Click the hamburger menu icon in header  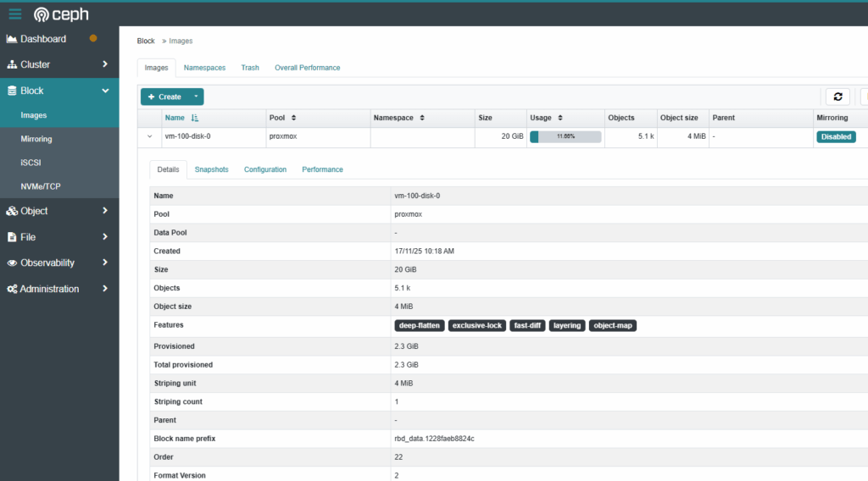click(x=15, y=14)
